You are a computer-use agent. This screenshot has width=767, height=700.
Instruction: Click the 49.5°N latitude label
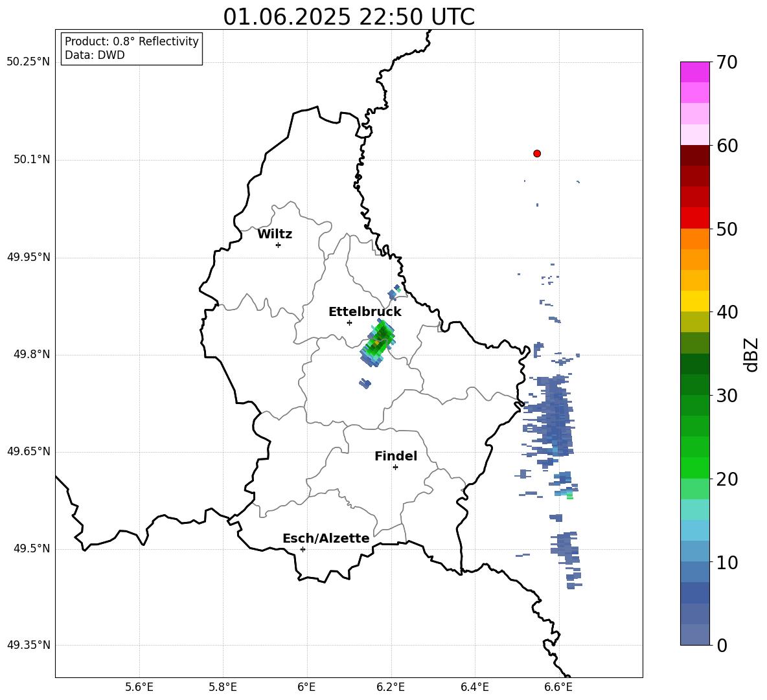pos(32,548)
